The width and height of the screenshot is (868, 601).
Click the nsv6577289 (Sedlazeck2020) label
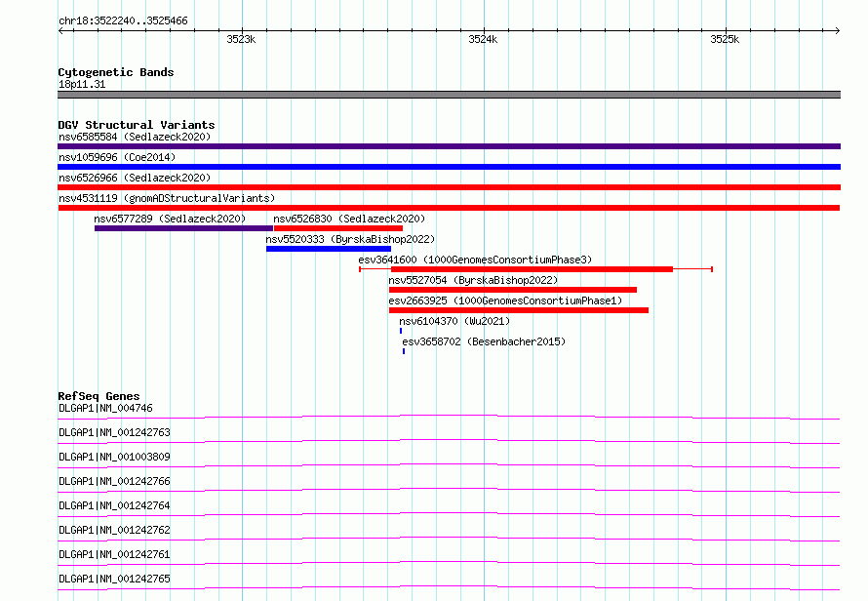coord(170,219)
